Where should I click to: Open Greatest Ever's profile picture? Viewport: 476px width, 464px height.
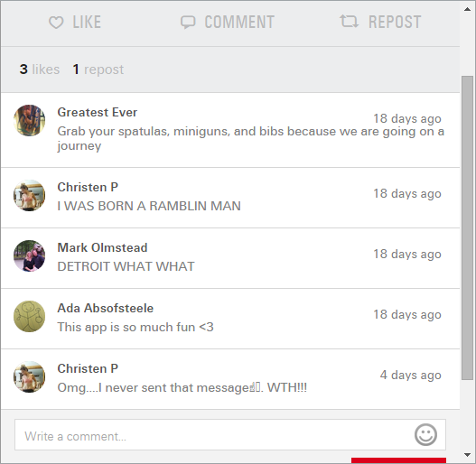tap(30, 120)
